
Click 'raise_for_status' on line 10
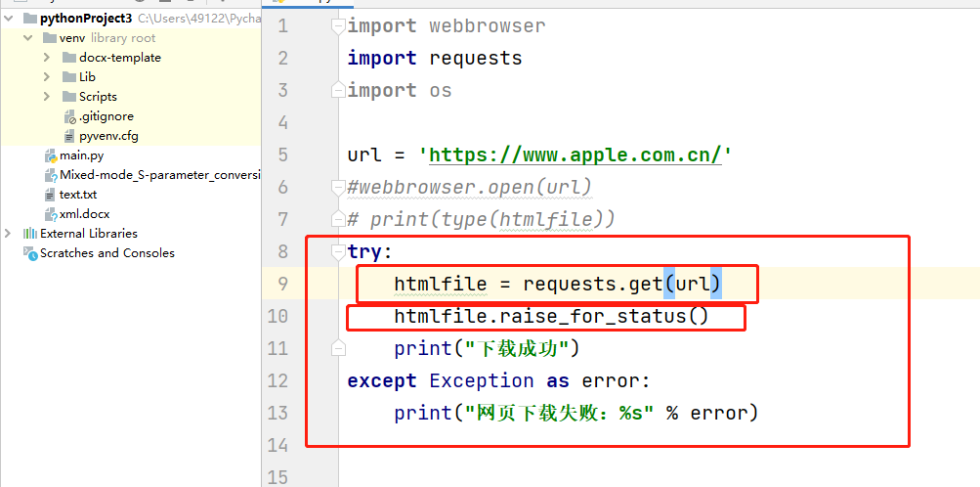[x=592, y=316]
